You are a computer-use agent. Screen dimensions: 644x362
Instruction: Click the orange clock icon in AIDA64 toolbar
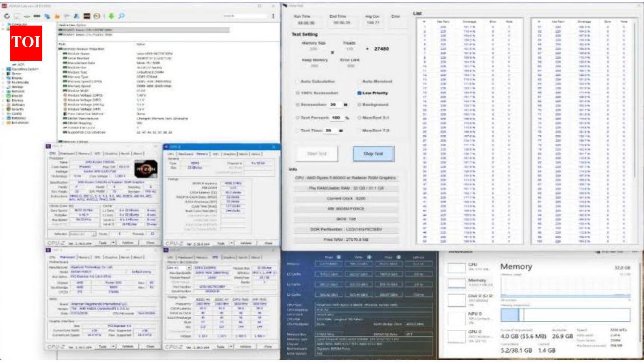click(x=97, y=16)
